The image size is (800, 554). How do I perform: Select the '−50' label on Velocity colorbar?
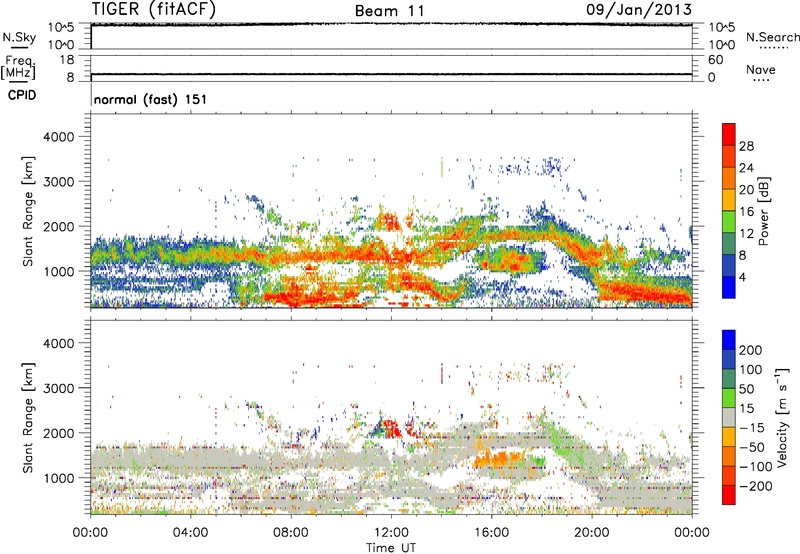[751, 447]
